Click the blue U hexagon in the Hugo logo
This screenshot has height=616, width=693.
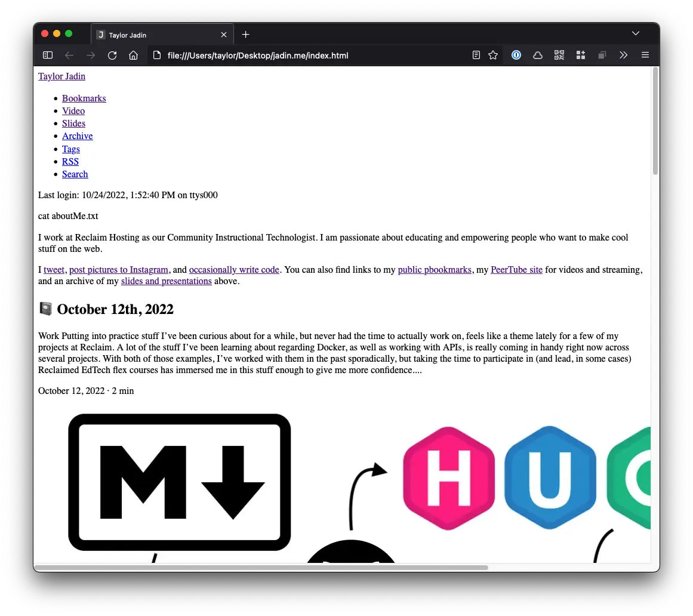pyautogui.click(x=550, y=478)
